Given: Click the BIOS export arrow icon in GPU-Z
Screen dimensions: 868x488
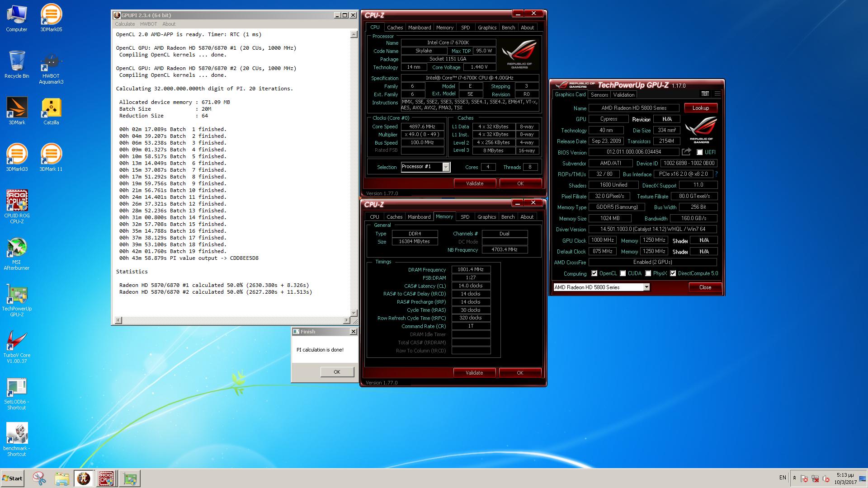Looking at the screenshot, I should coord(687,152).
